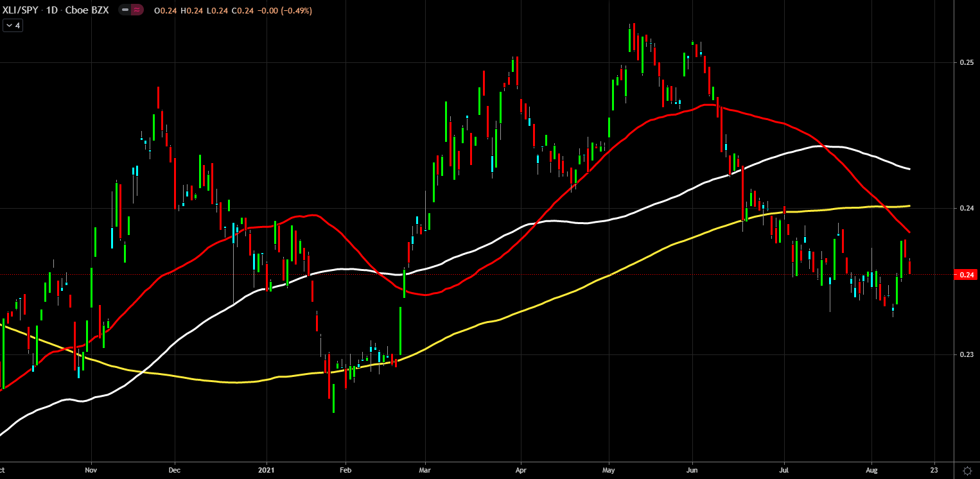980x479 pixels.
Task: Click the gray 0.24 price axis label
Action: [967, 208]
